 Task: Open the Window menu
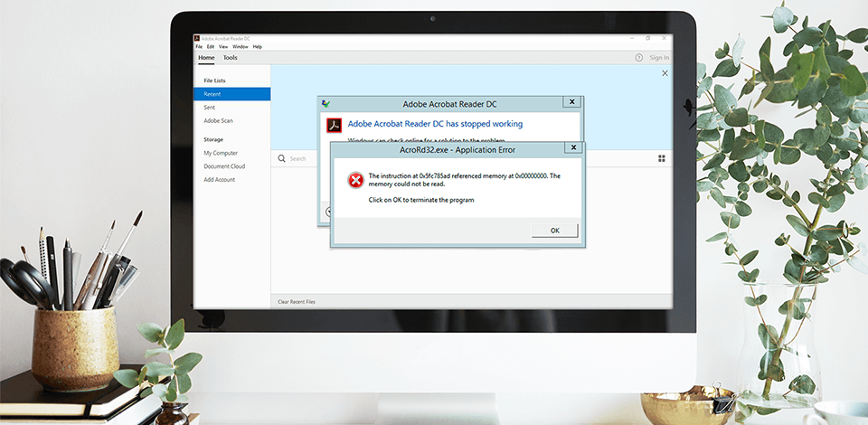241,47
